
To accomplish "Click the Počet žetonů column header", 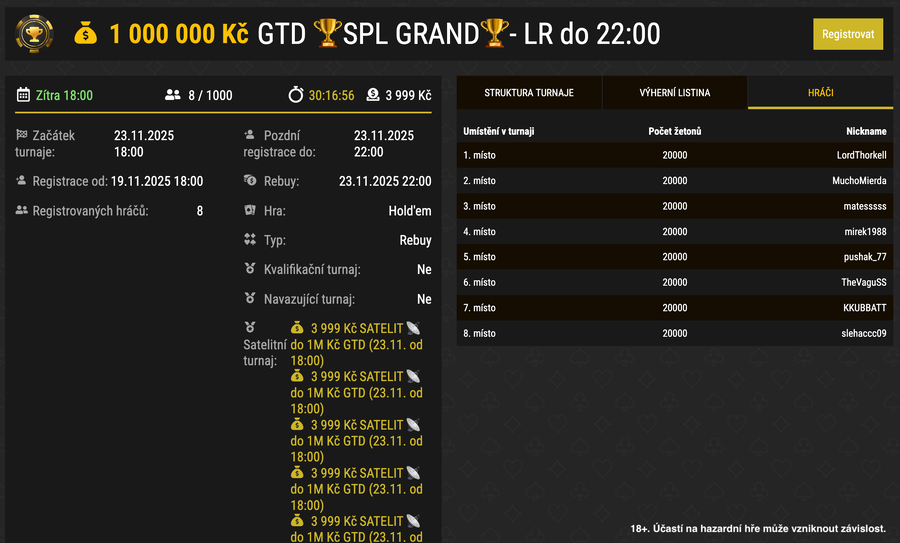I will (x=674, y=131).
